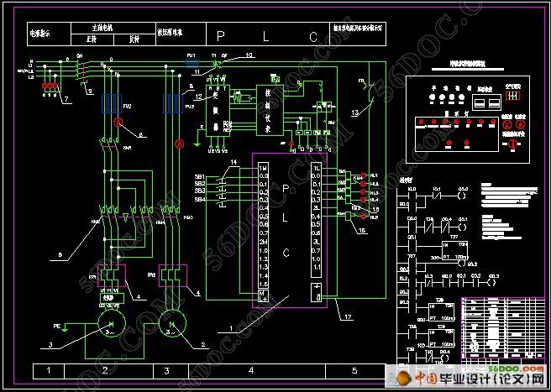This screenshot has height=392, width=551.
Task: Select the 电源指示 header cell
Action: click(x=42, y=35)
